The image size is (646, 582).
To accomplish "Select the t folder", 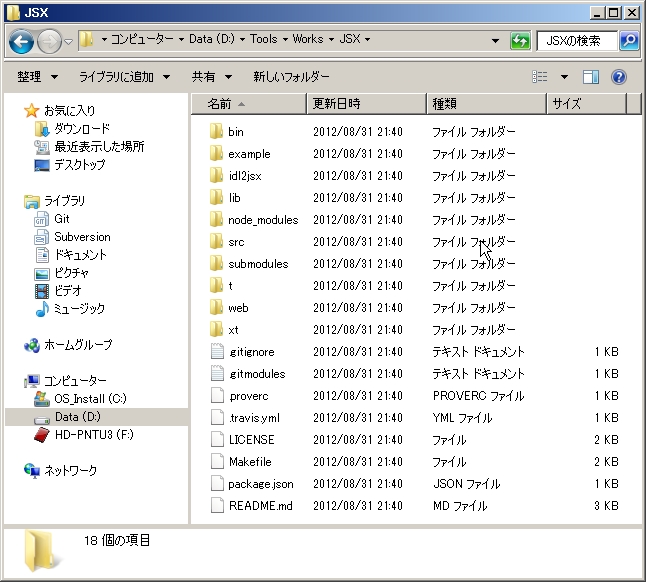I will pos(230,286).
